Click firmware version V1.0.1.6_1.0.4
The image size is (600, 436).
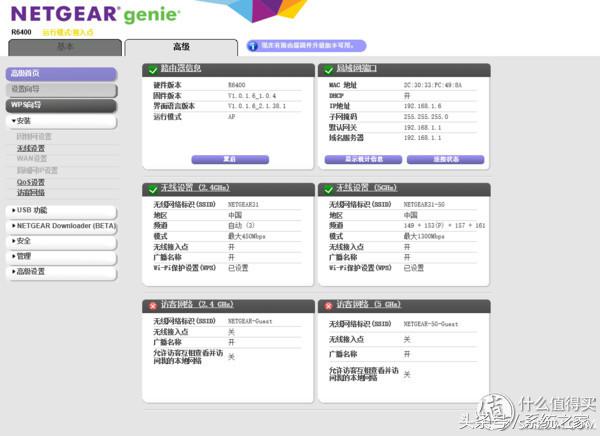point(252,96)
